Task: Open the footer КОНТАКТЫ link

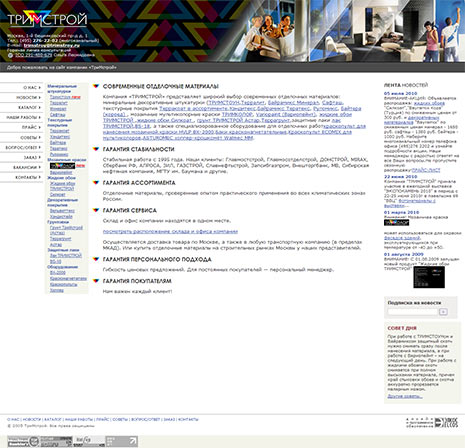Action: coord(188,419)
